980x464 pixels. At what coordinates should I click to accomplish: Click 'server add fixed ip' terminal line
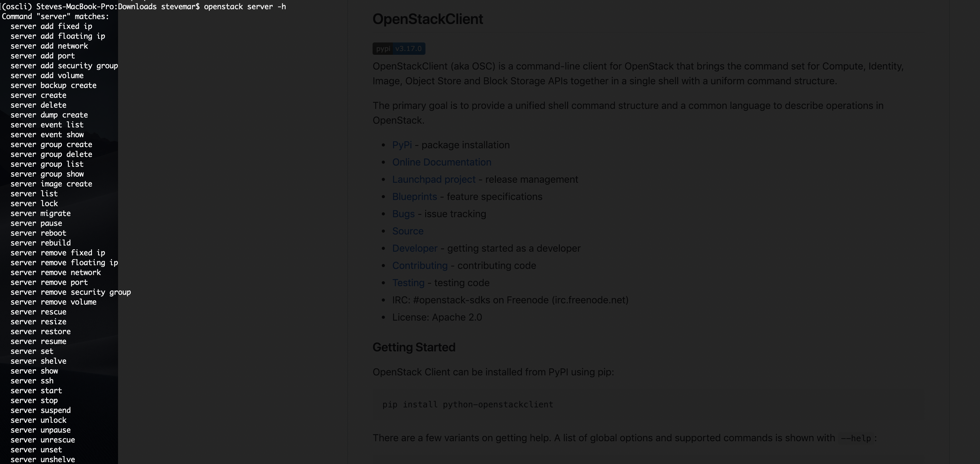pos(51,26)
